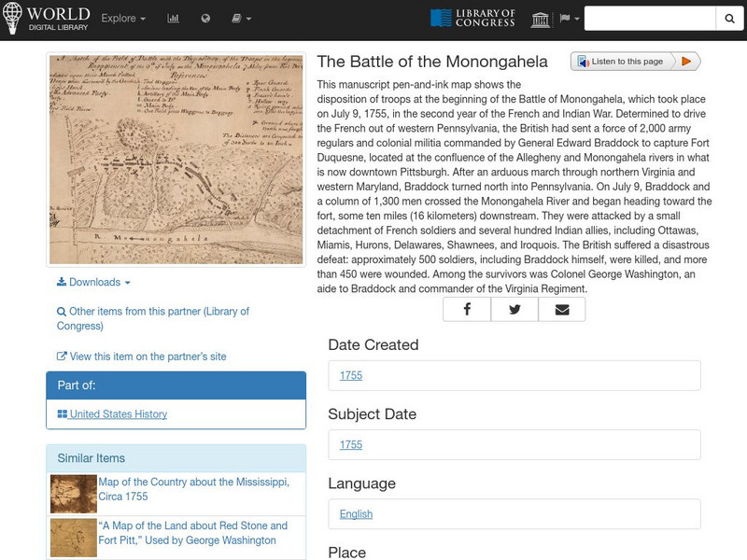Viewport: 747px width, 560px height.
Task: Open the book themes dropdown
Action: click(241, 19)
